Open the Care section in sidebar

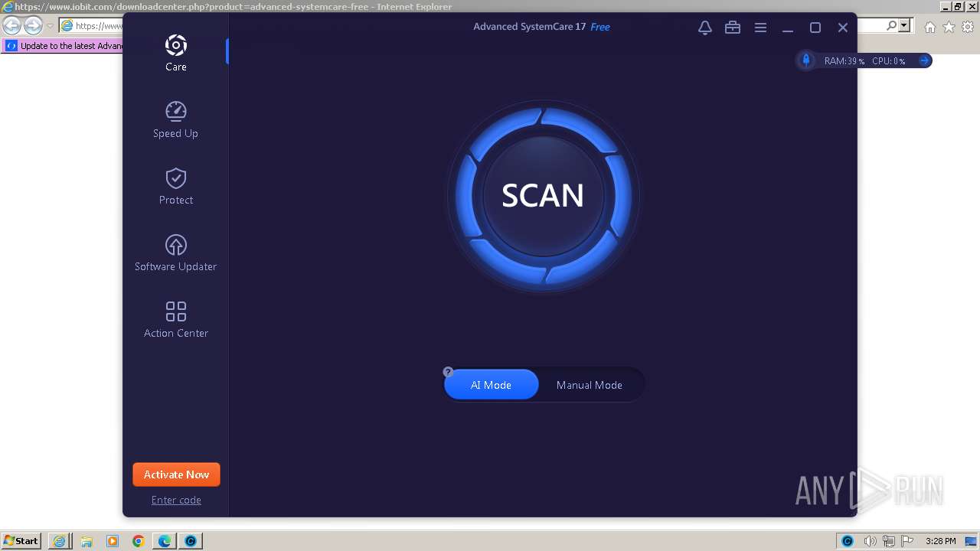(x=176, y=53)
